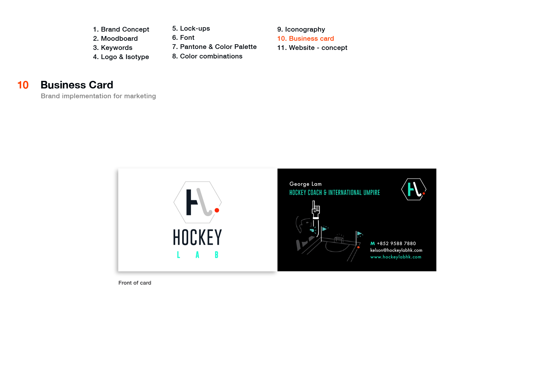Open the '6. Font' section

[x=183, y=38]
